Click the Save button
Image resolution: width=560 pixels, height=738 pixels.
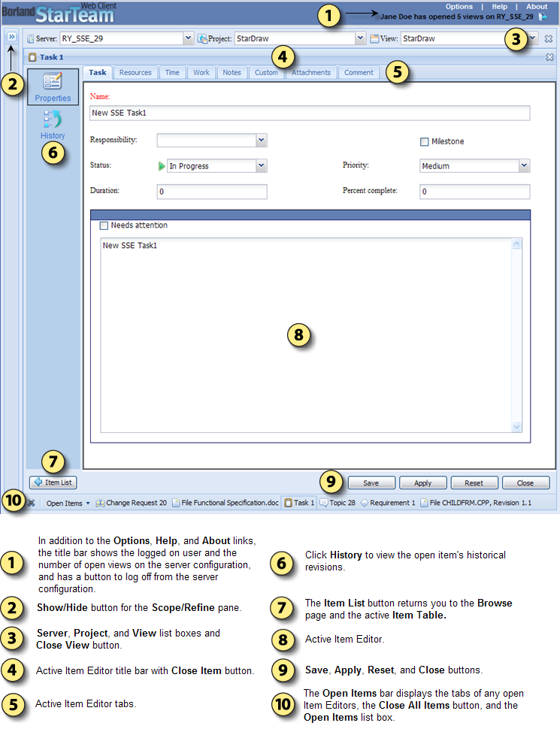pos(371,483)
